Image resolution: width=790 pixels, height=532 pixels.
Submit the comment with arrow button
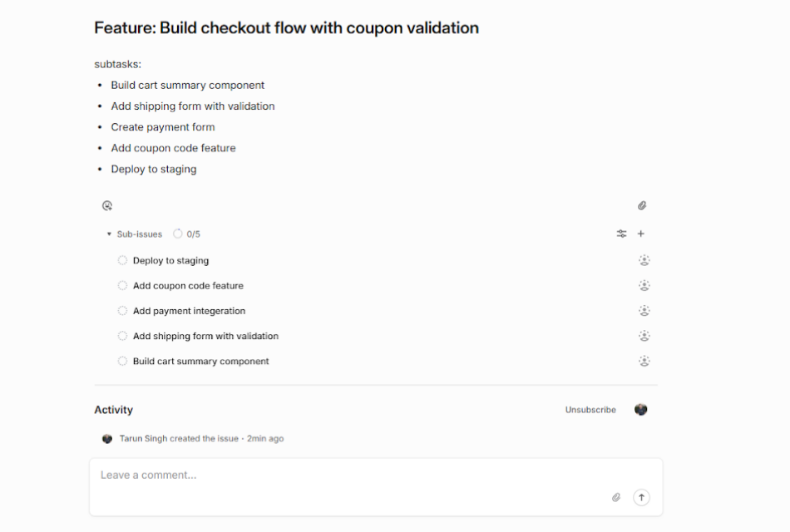641,498
